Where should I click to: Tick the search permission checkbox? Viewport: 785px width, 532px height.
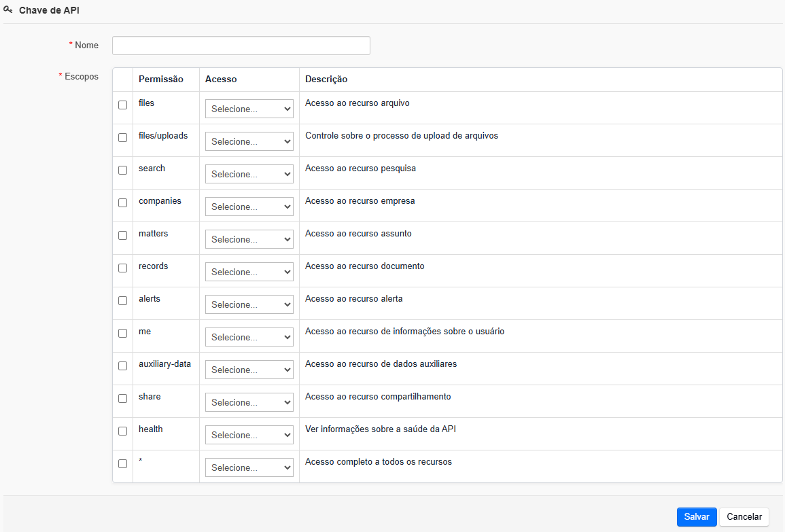[122, 170]
